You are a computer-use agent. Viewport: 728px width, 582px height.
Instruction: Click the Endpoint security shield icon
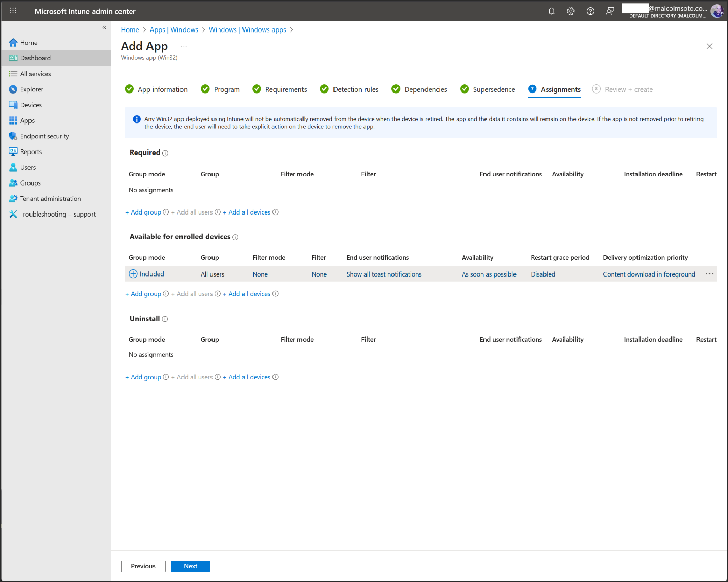click(13, 136)
